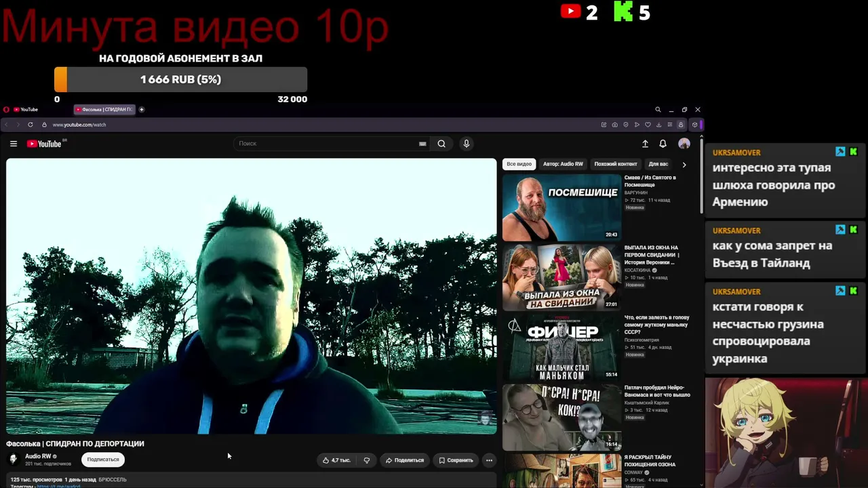Share the video with Поделиться
The image size is (868, 488).
pyautogui.click(x=405, y=460)
